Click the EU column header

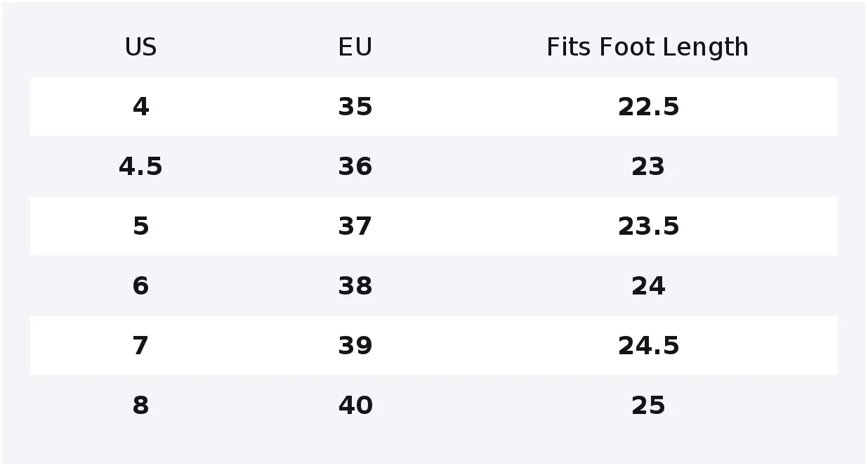coord(355,47)
